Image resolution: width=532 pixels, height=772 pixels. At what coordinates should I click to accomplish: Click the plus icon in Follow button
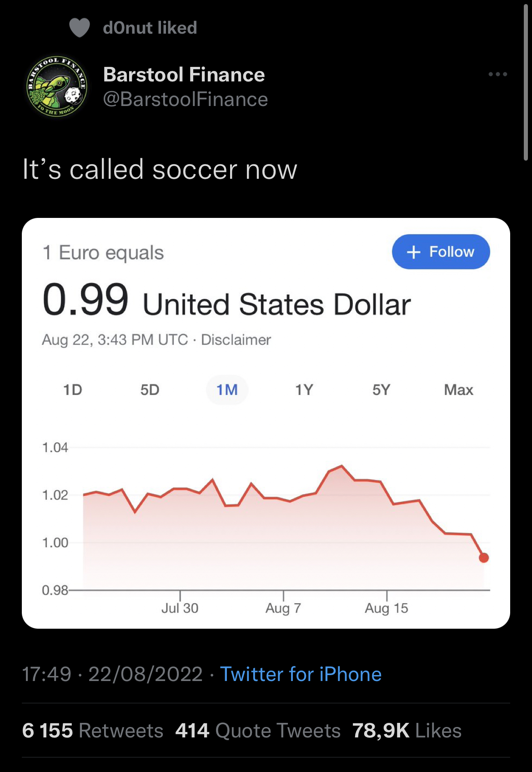[x=413, y=252]
